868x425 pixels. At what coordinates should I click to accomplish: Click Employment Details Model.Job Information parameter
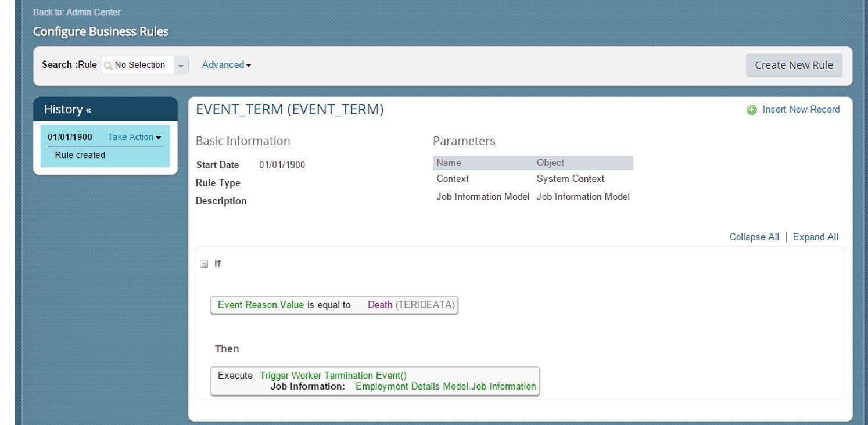[x=446, y=386]
